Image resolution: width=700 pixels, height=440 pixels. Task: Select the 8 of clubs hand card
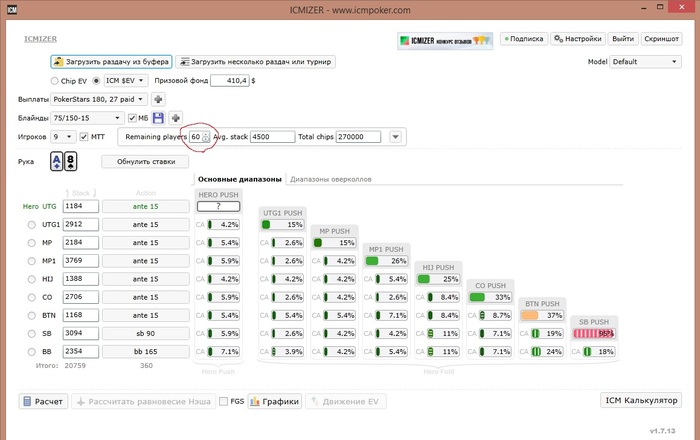pos(71,162)
